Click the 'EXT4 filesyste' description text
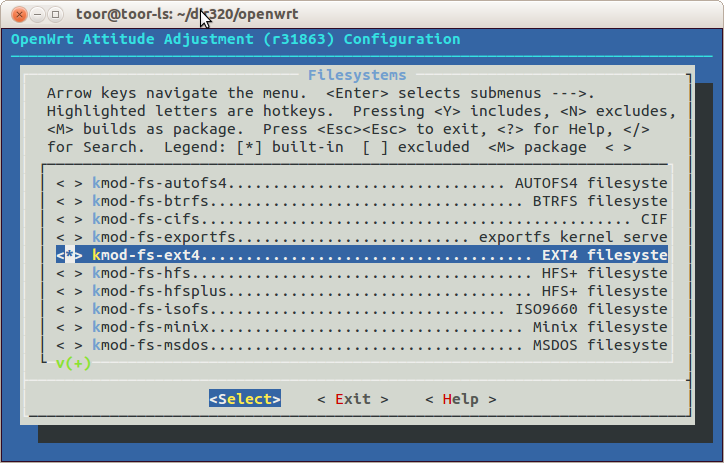724x463 pixels. [605, 255]
